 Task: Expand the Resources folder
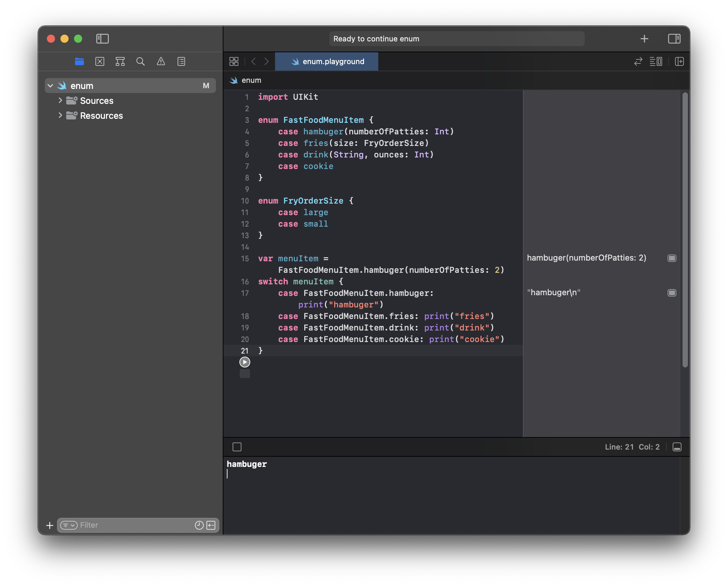pyautogui.click(x=60, y=115)
